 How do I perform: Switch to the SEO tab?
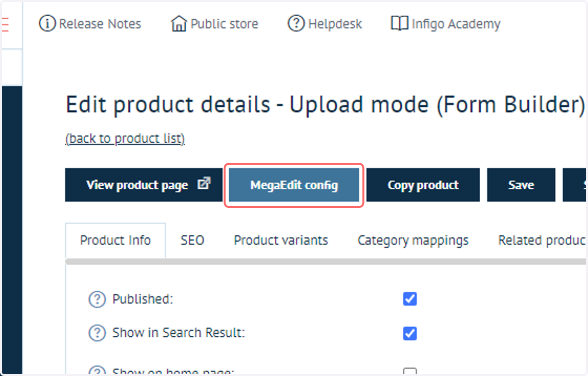[x=192, y=240]
